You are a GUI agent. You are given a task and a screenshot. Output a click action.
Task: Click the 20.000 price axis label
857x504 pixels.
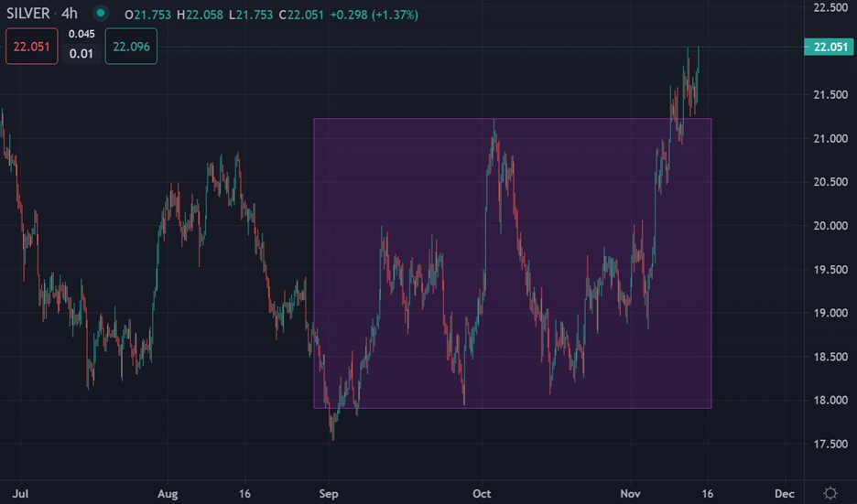click(830, 226)
